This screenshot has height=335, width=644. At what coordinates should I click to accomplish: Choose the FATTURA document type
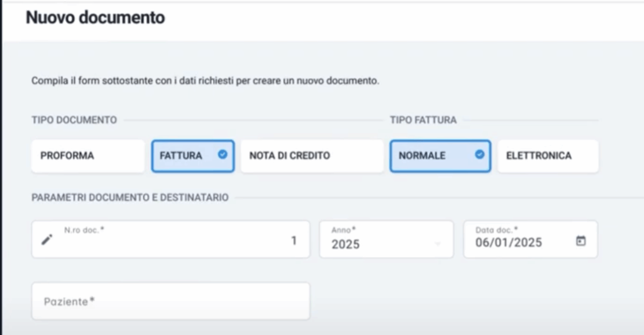click(x=182, y=156)
